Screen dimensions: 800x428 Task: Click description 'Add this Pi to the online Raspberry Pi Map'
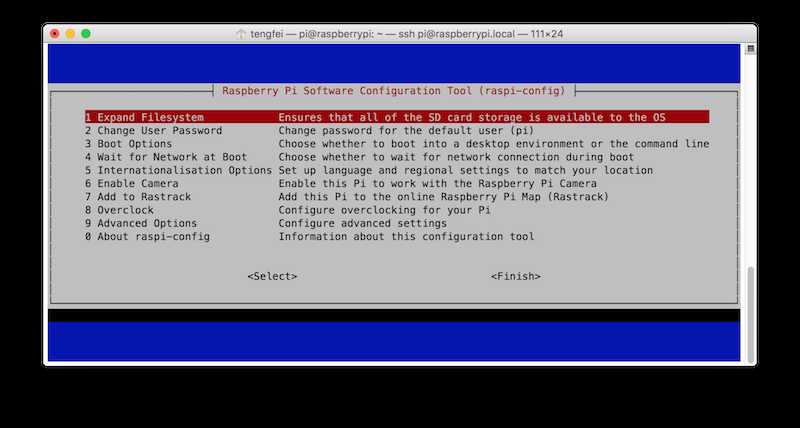click(x=444, y=197)
